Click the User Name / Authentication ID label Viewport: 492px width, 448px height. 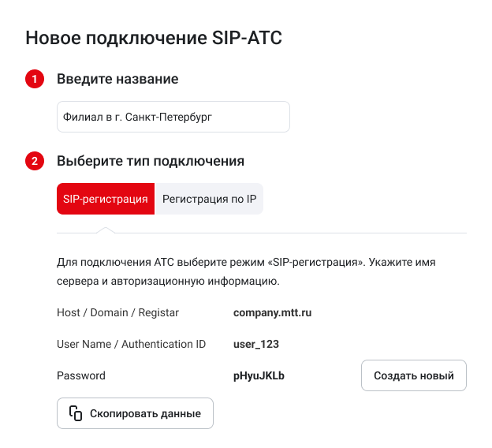tap(132, 345)
